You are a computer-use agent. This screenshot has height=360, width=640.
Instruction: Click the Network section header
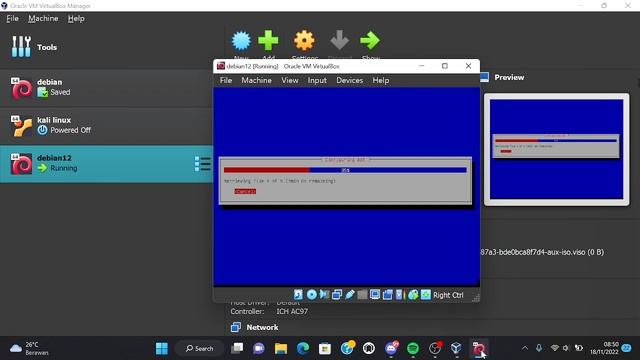262,327
